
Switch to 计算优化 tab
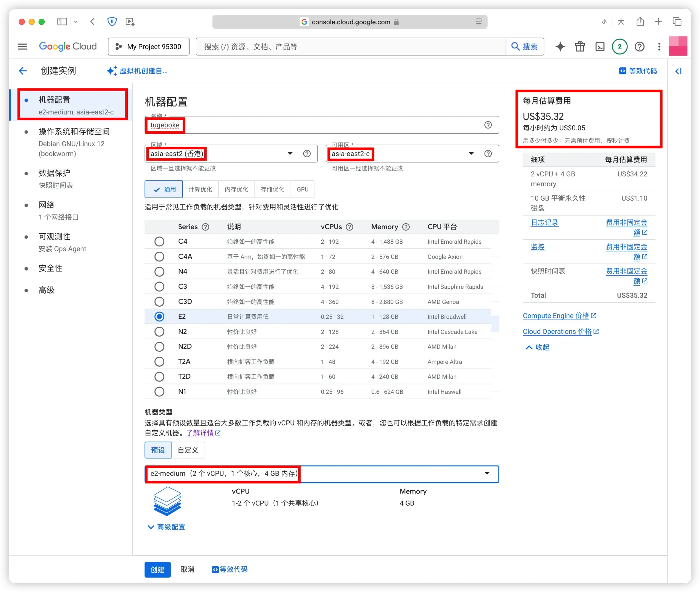click(200, 189)
